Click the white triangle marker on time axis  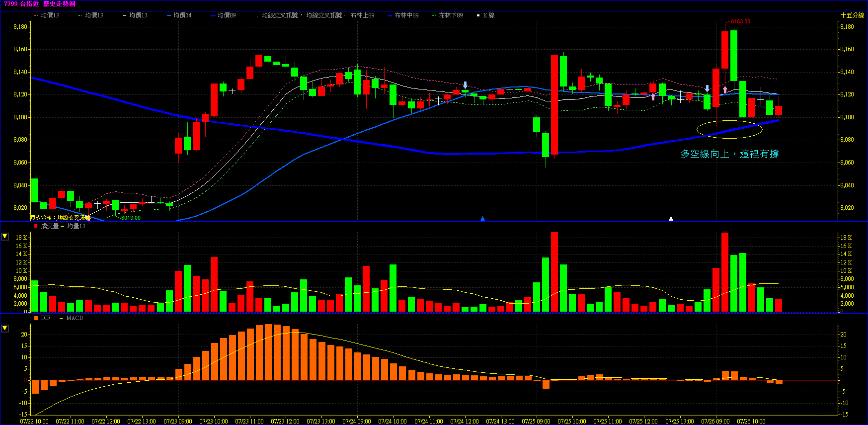(671, 218)
